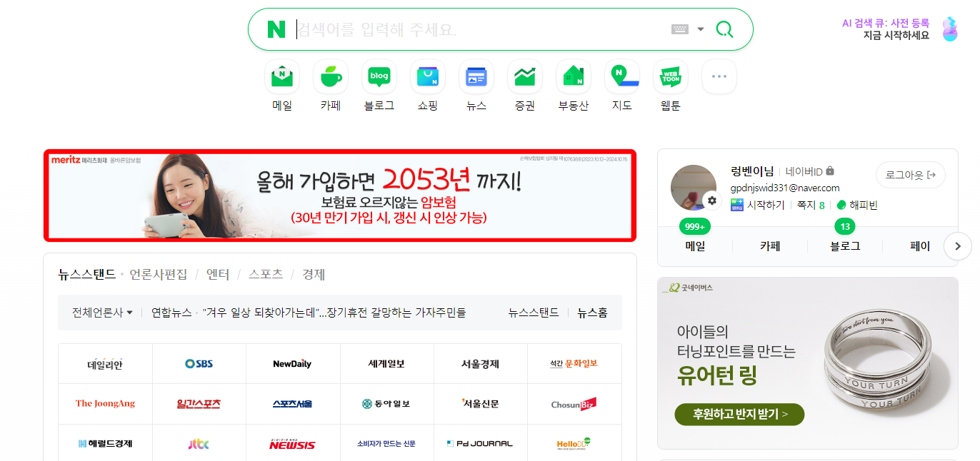Switch to the 스포츠 tab
The width and height of the screenshot is (980, 461).
[x=266, y=275]
